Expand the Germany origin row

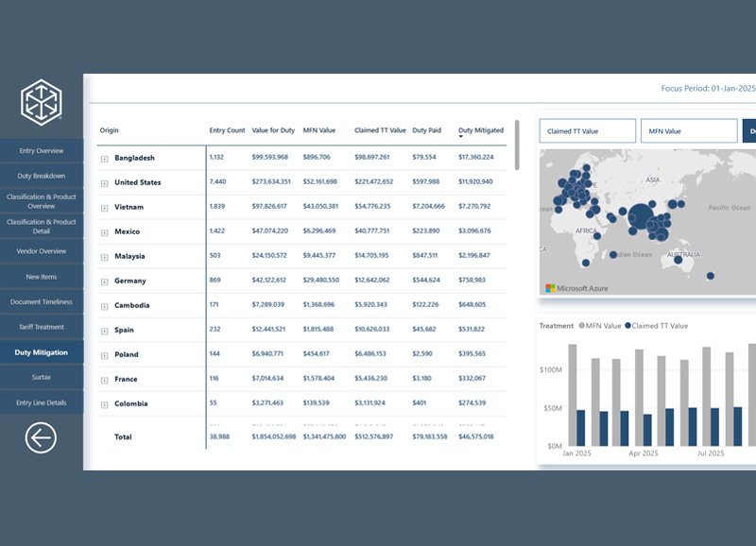pos(105,282)
